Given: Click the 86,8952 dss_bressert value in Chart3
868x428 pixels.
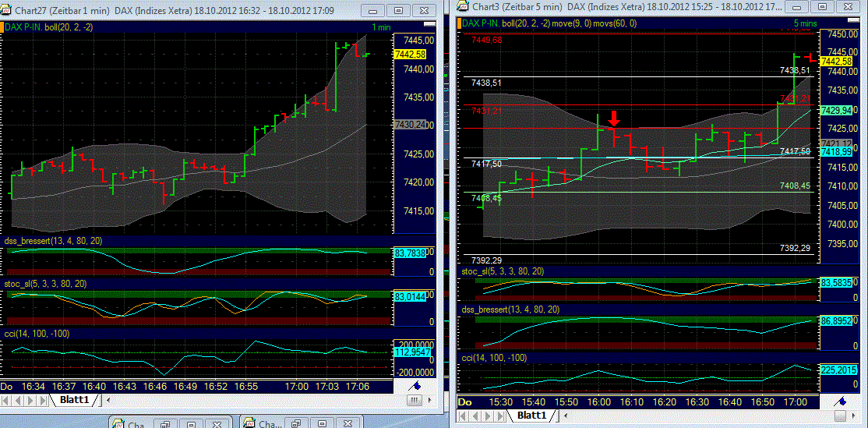Looking at the screenshot, I should 838,320.
